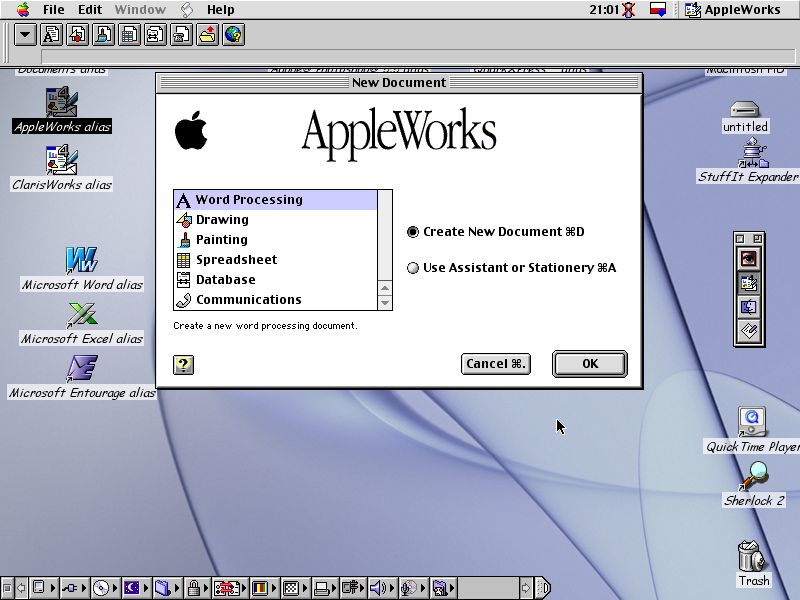Click the flag keyboard layout menu icon

(x=658, y=10)
